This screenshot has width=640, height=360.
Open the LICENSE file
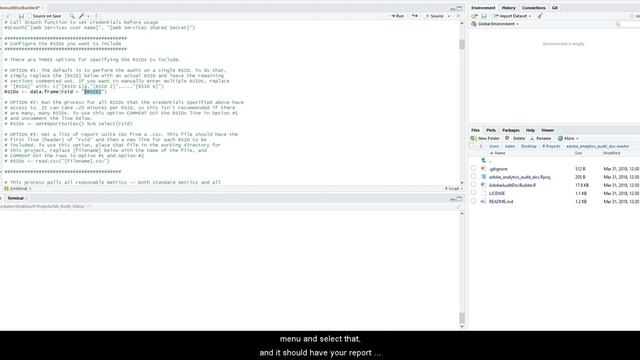(x=497, y=193)
